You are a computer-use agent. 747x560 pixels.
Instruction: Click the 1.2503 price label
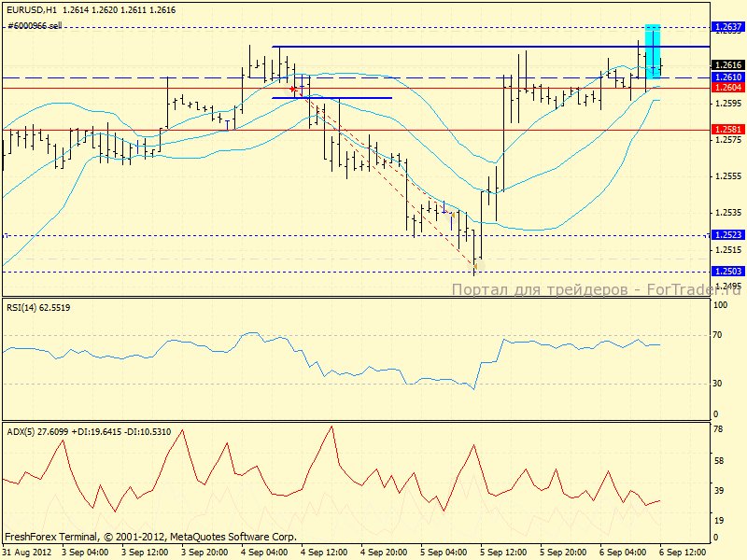point(726,271)
